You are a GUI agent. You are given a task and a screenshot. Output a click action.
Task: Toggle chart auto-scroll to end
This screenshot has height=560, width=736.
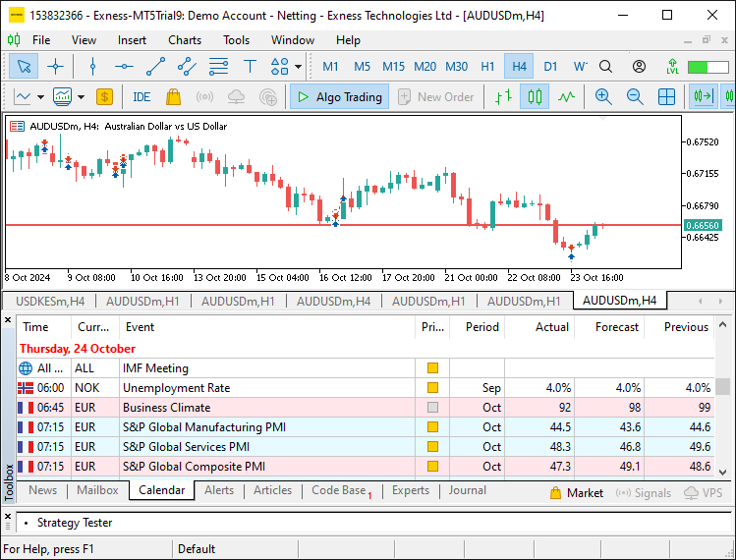[x=704, y=97]
